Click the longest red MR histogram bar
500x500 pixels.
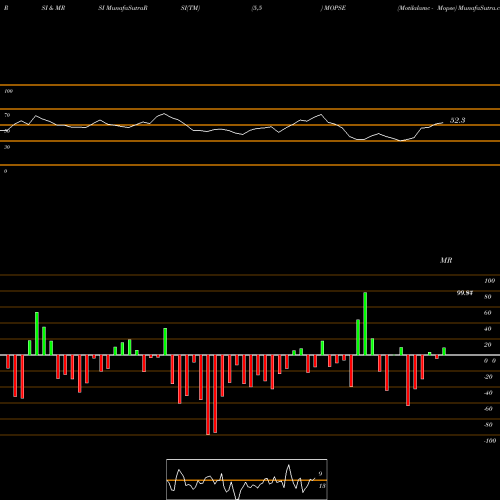[208, 395]
